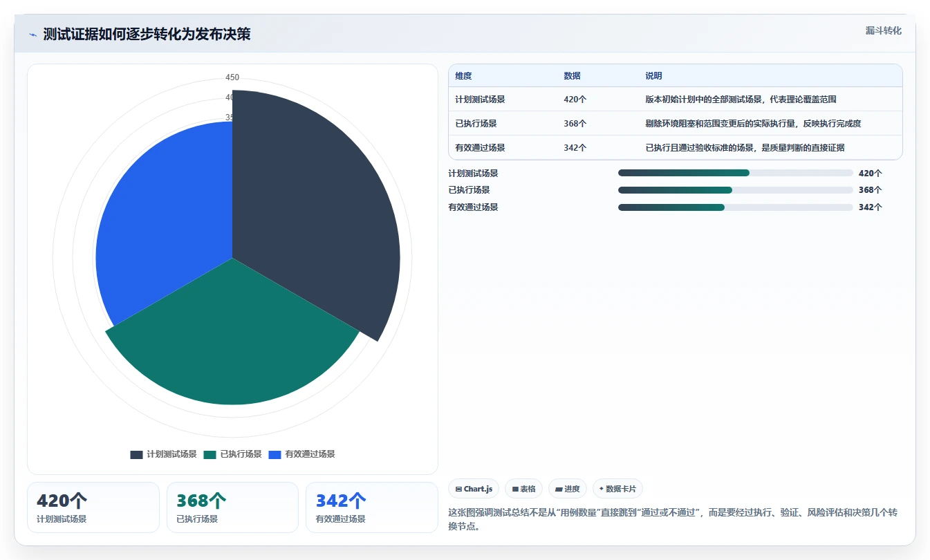Open the 342个 有效通过场景 data card

coord(372,507)
